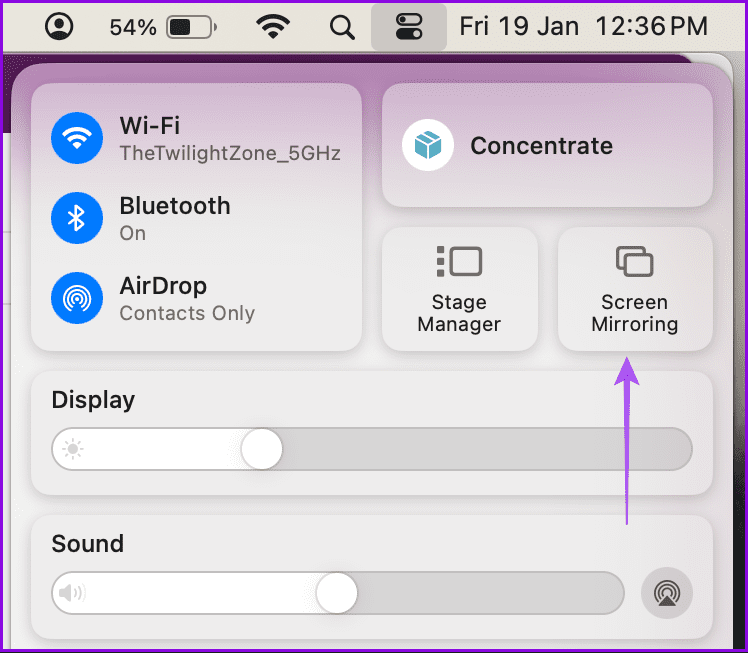748x653 pixels.
Task: Open Spotlight search in the menu bar
Action: pos(342,27)
